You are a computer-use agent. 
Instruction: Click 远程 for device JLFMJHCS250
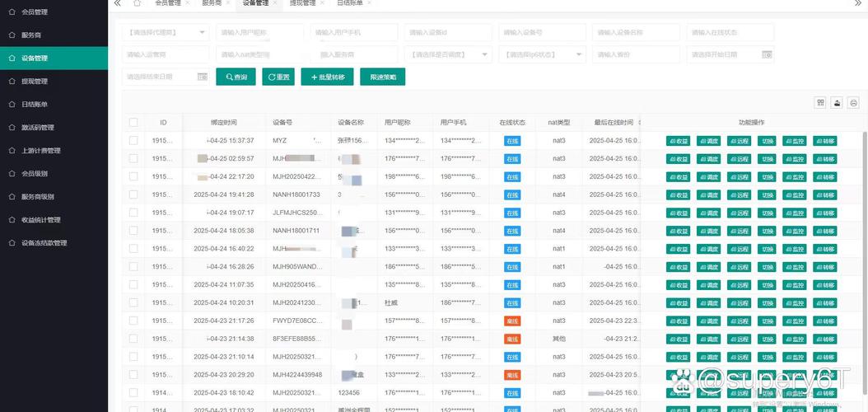739,213
